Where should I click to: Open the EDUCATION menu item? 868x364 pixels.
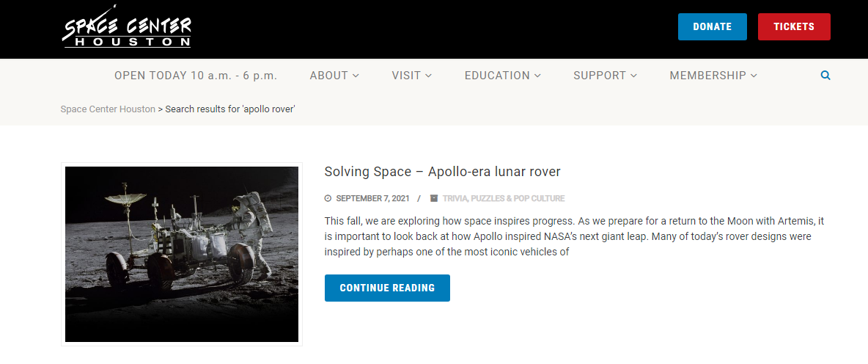(497, 76)
